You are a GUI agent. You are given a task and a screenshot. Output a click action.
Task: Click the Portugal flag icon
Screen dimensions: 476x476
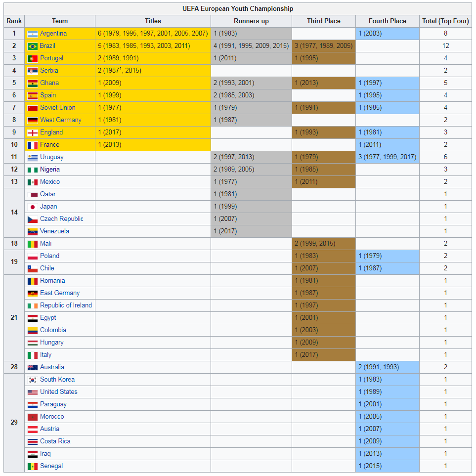(x=33, y=59)
